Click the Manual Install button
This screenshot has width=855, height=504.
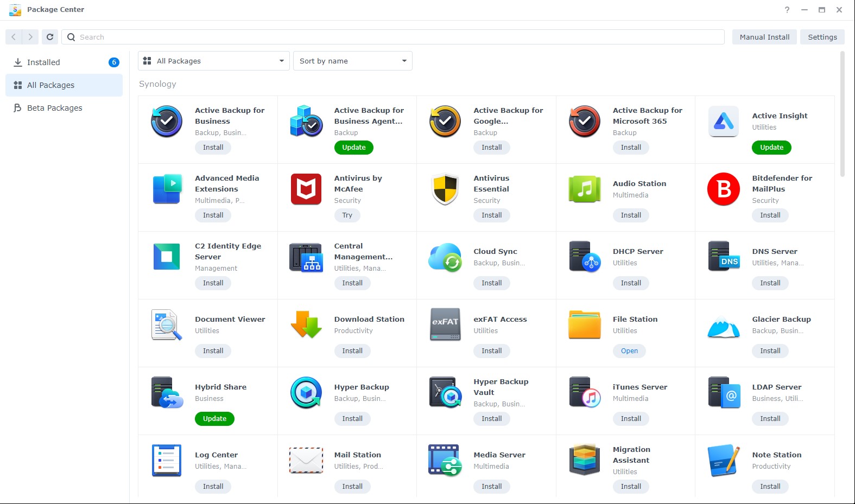pos(764,37)
